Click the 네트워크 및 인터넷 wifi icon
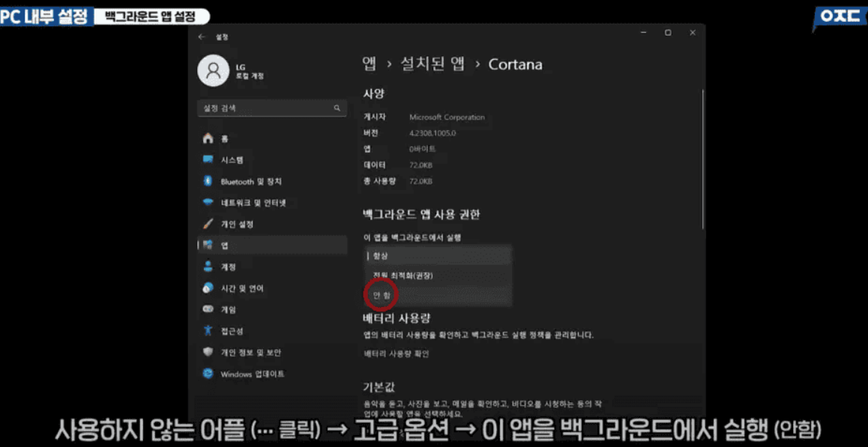Viewport: 868px width, 447px height. (208, 202)
